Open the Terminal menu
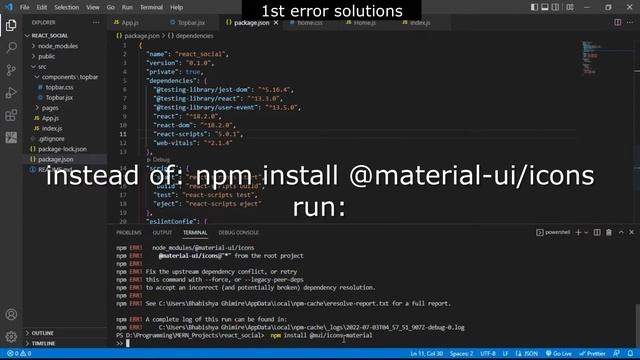This screenshot has width=640, height=360. 151,7
